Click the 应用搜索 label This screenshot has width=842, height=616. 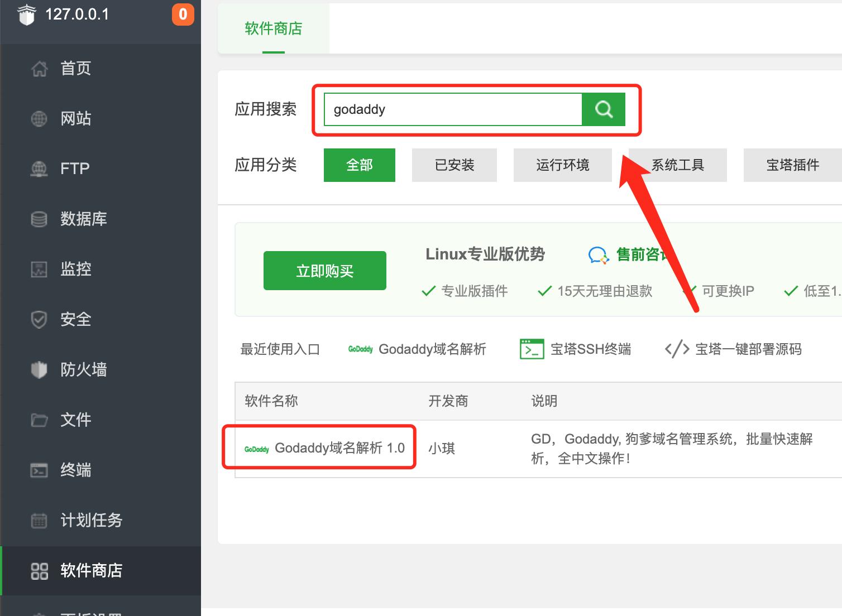pos(266,109)
